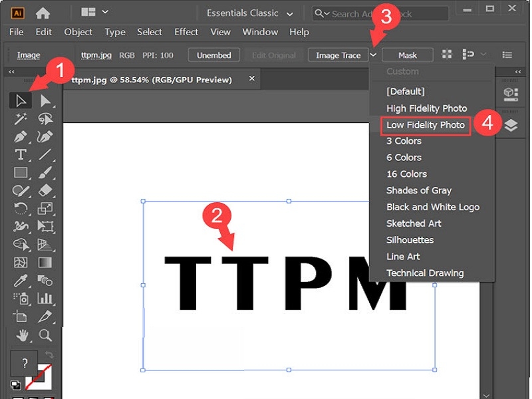The width and height of the screenshot is (532, 399).
Task: Click the Image label in control bar
Action: tap(29, 55)
